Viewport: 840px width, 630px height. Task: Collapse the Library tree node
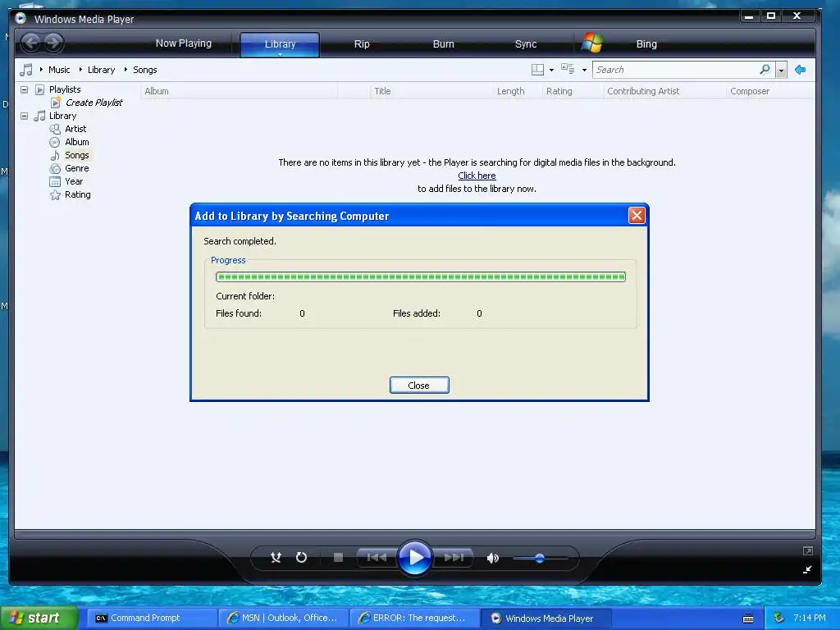click(x=24, y=116)
